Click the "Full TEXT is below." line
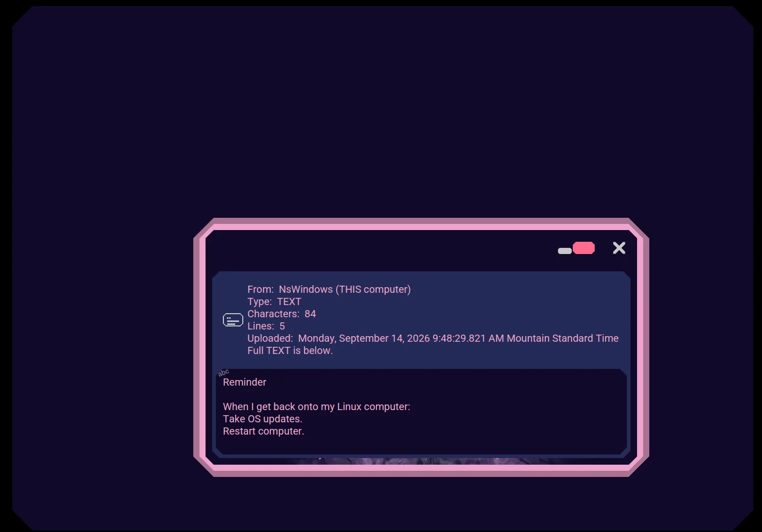This screenshot has width=762, height=532. coord(290,350)
